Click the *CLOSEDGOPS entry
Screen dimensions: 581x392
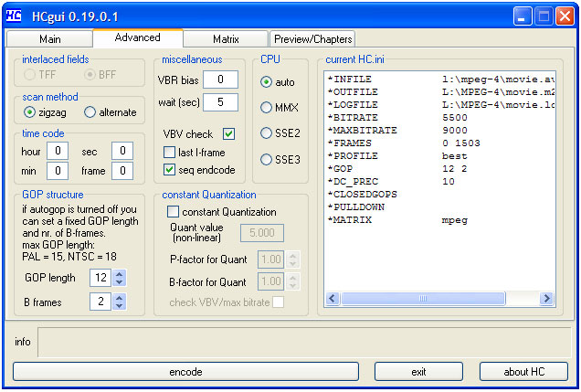coord(362,194)
